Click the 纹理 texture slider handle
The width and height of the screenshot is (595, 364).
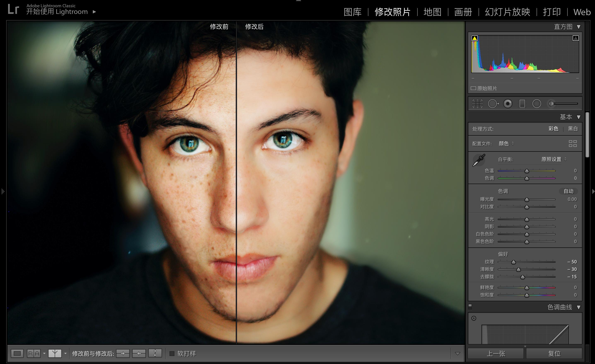[513, 262]
